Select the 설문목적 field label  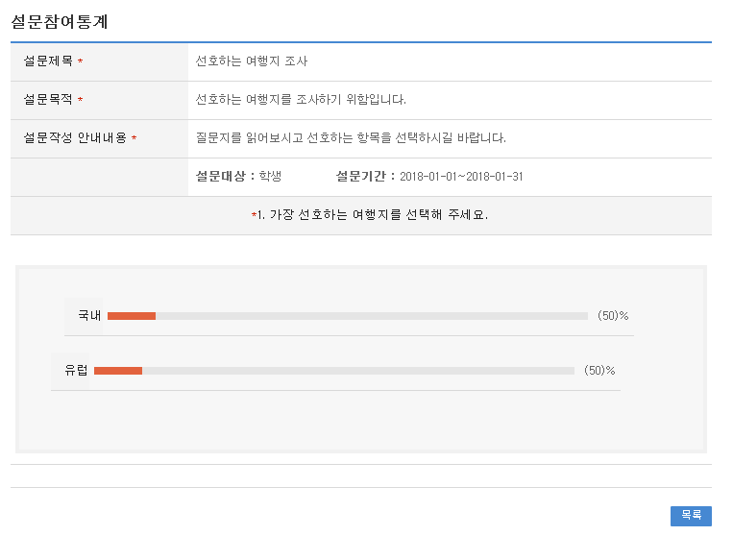(x=48, y=100)
